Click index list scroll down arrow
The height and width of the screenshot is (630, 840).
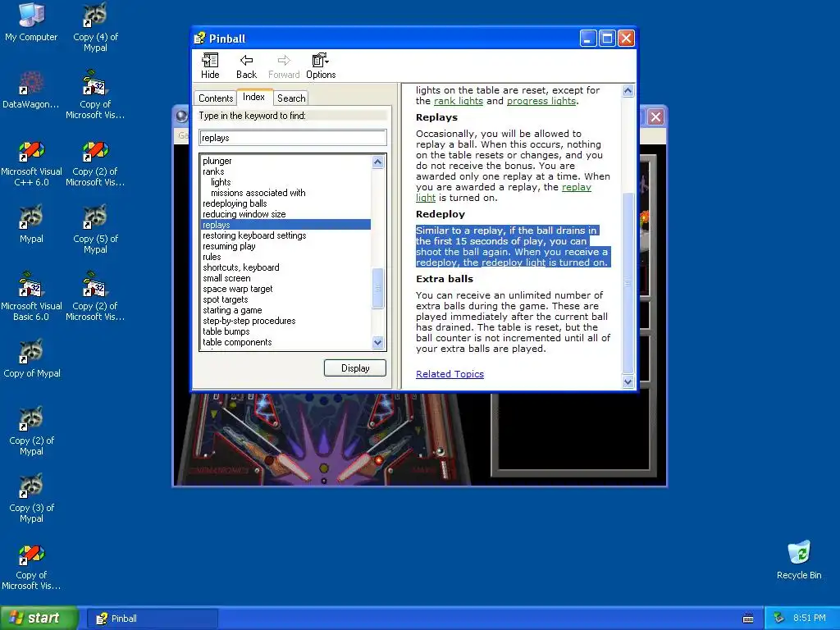coord(377,342)
